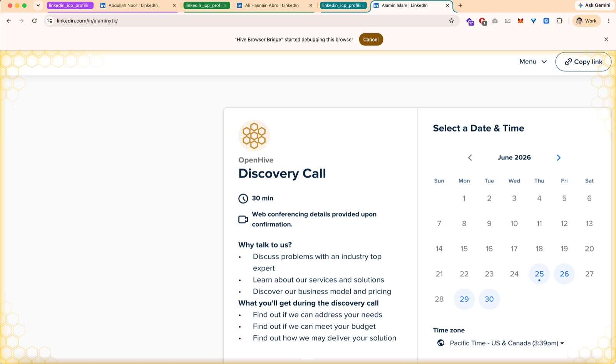616x364 pixels.
Task: Go back to the previous page
Action: tap(8, 21)
